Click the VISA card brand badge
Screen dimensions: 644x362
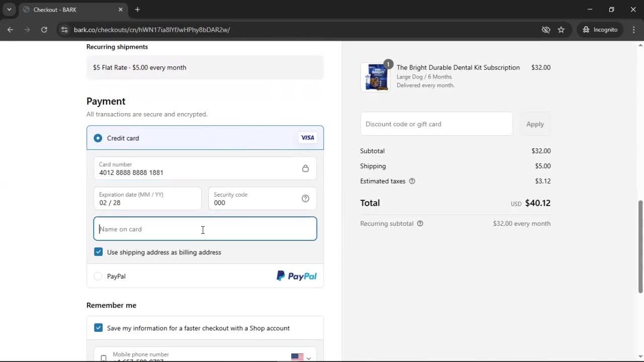[307, 138]
